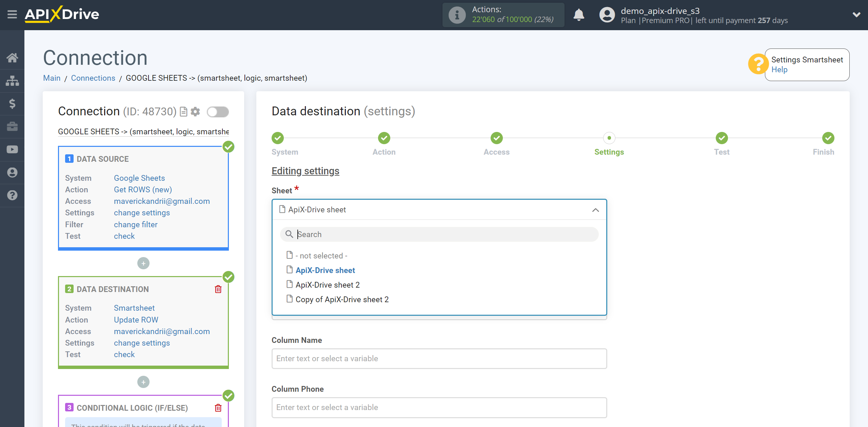Click the Data Destination block header
This screenshot has height=427, width=868.
point(113,289)
